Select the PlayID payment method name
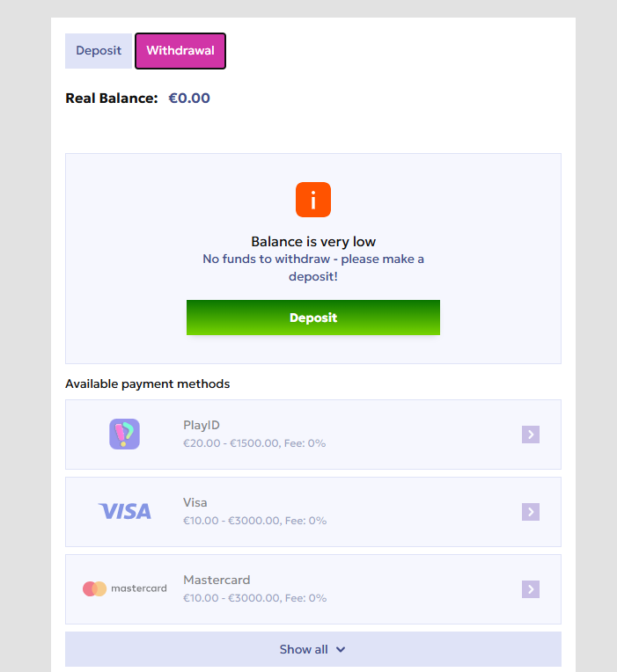Viewport: 617px width, 672px height. pyautogui.click(x=202, y=426)
